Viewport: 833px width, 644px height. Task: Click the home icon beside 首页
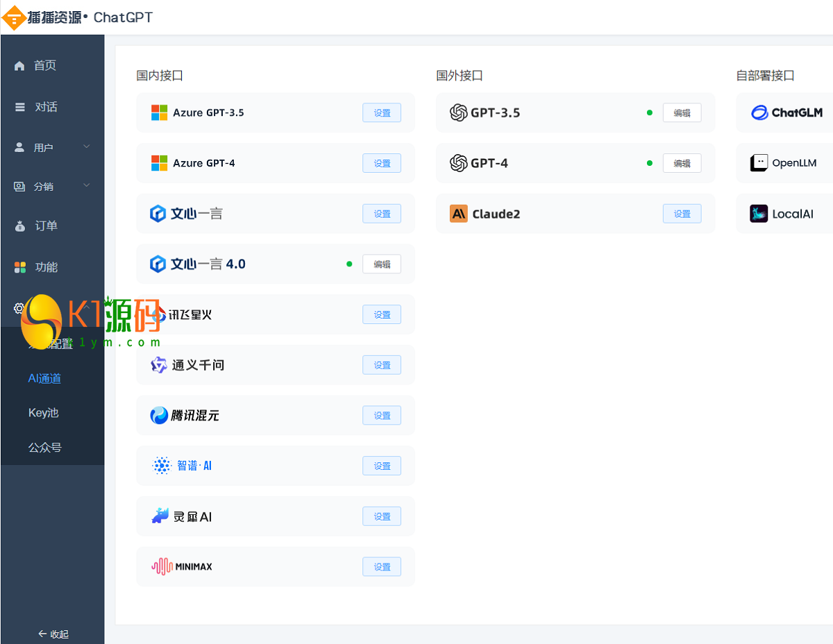(19, 66)
